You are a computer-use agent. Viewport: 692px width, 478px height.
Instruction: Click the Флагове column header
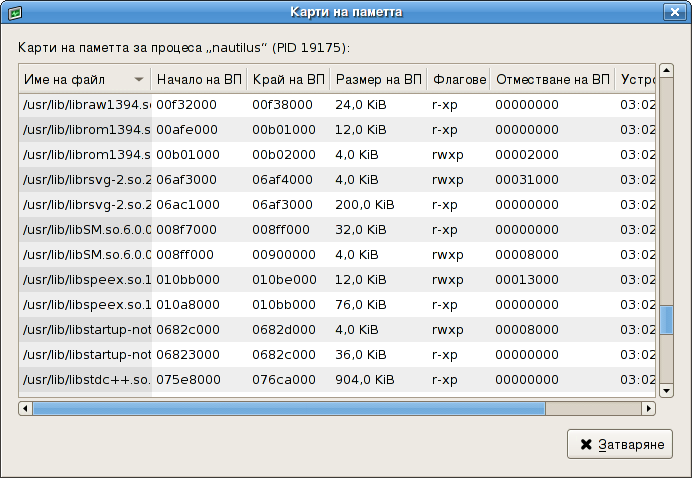click(459, 79)
